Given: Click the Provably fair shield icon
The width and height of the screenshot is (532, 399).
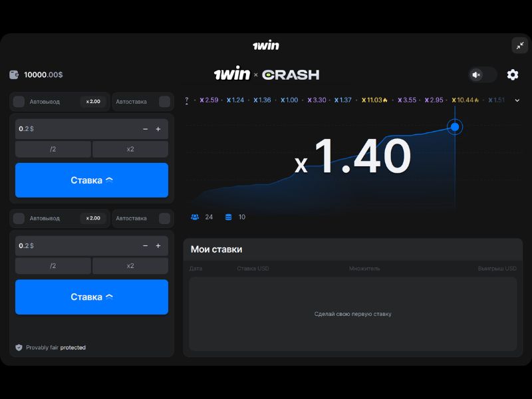Looking at the screenshot, I should tap(19, 347).
